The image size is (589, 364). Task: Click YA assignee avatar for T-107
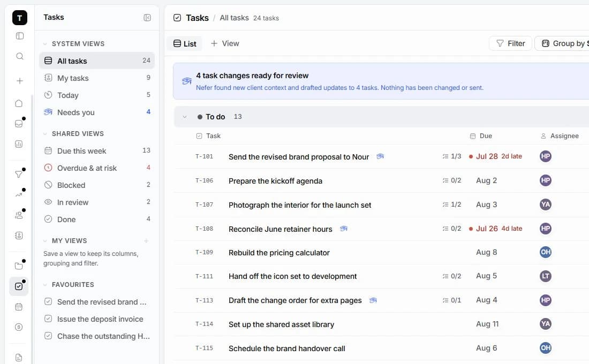546,204
